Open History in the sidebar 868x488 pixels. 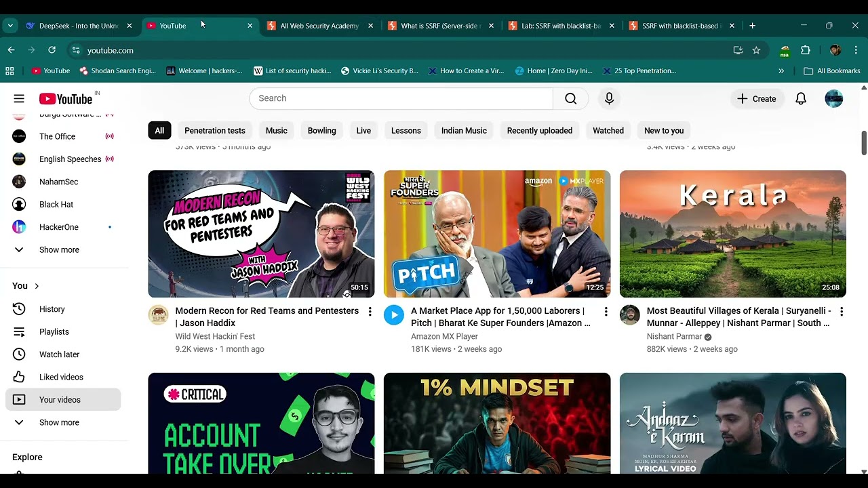(63, 309)
